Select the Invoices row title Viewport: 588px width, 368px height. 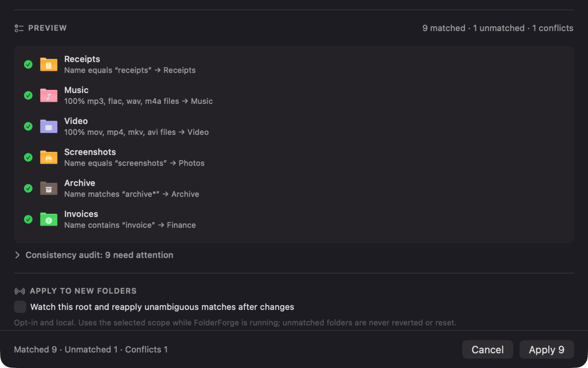click(x=81, y=214)
